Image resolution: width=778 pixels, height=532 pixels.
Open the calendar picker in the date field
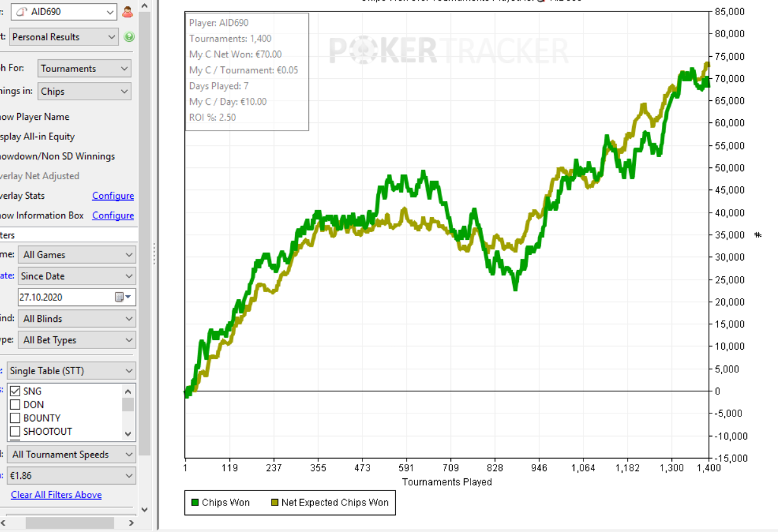[x=122, y=297]
